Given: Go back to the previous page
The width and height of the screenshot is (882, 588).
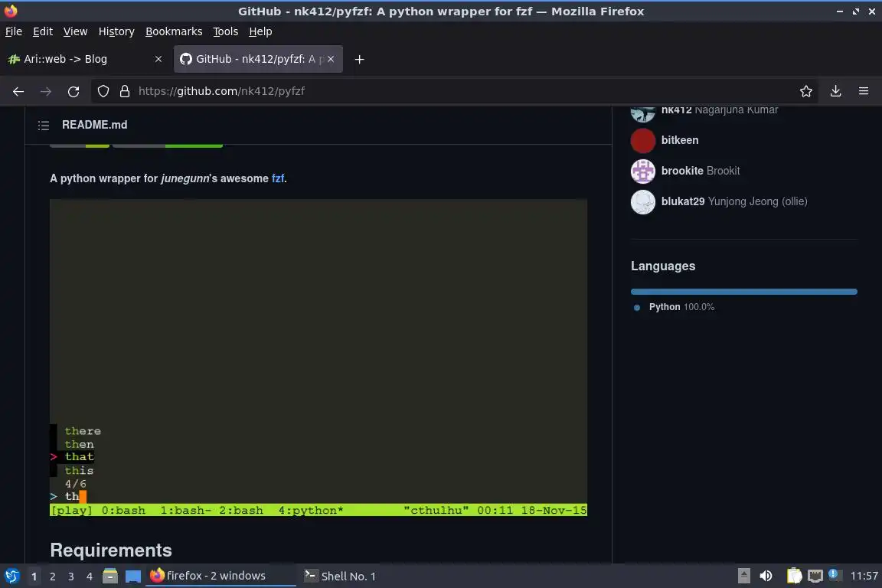Looking at the screenshot, I should point(18,91).
